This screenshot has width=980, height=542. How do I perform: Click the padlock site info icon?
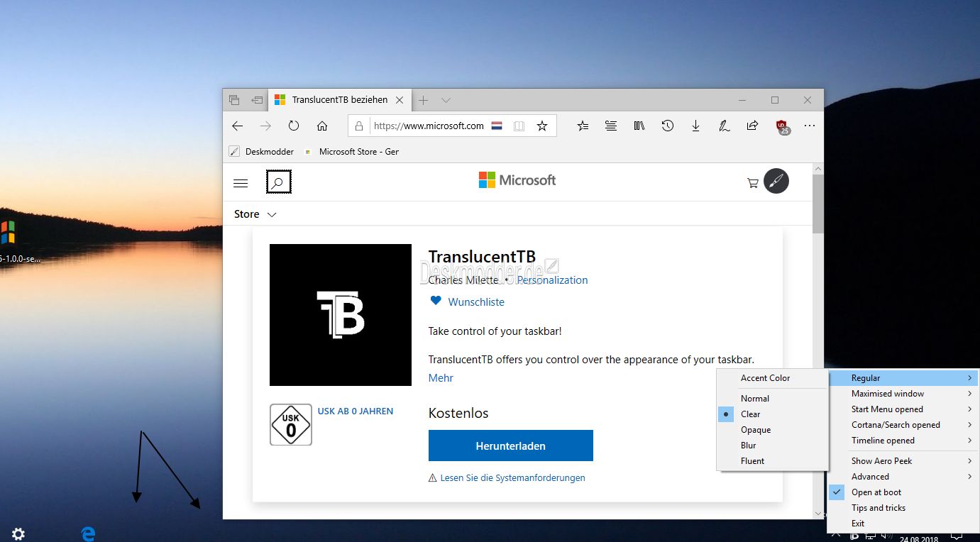click(x=359, y=126)
